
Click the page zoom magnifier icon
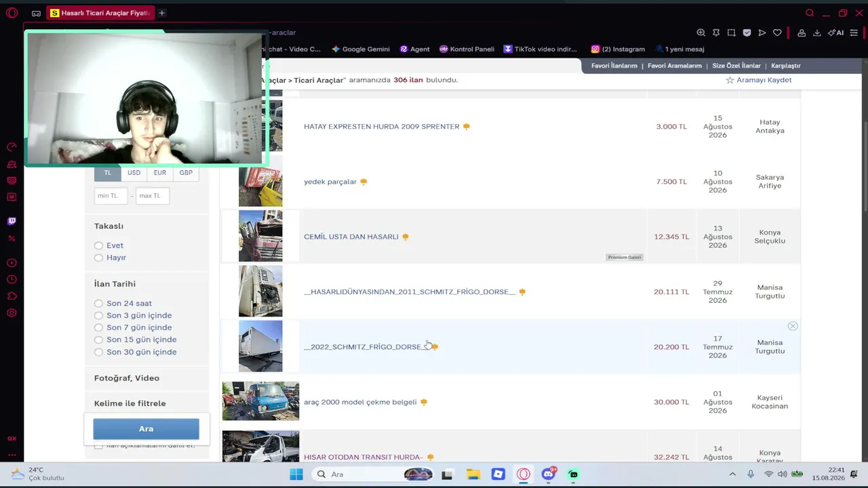pos(701,33)
